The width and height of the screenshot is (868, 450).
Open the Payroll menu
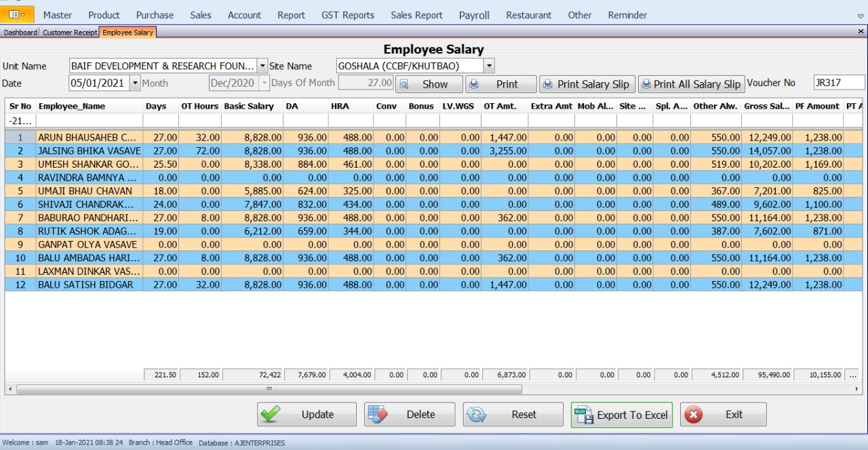474,15
